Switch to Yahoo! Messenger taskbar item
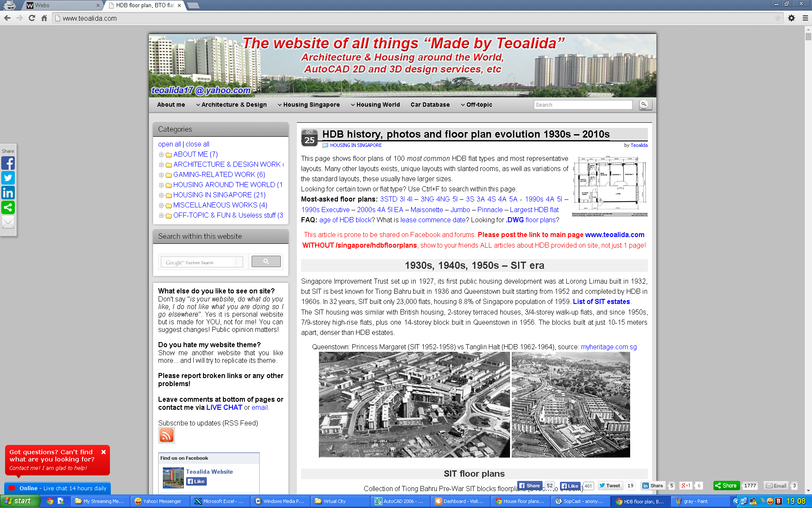812x508 pixels. pos(159,501)
